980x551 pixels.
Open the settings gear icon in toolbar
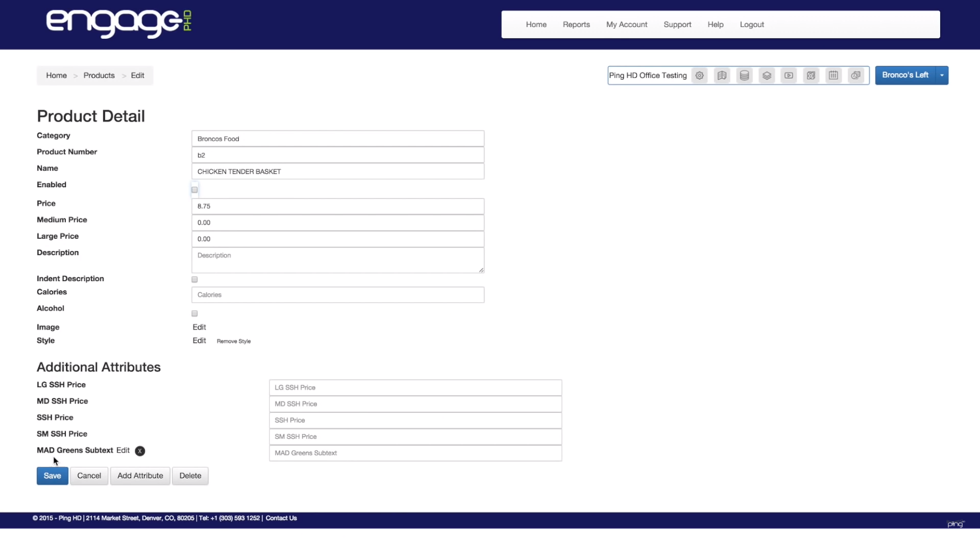[699, 76]
